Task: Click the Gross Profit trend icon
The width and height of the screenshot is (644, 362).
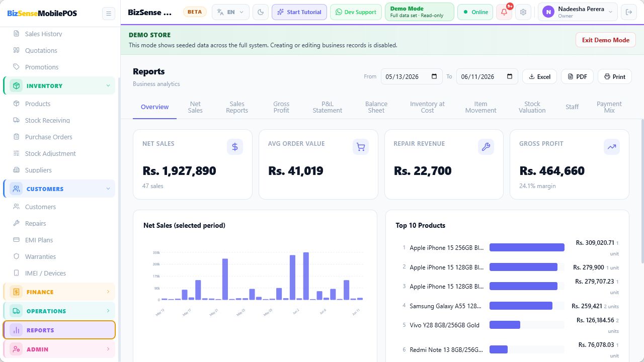Action: coord(612,147)
